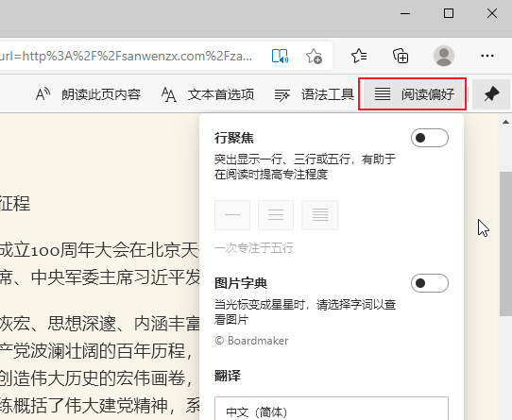The image size is (512, 420).
Task: Open the Favorites list icon
Action: pos(359,56)
